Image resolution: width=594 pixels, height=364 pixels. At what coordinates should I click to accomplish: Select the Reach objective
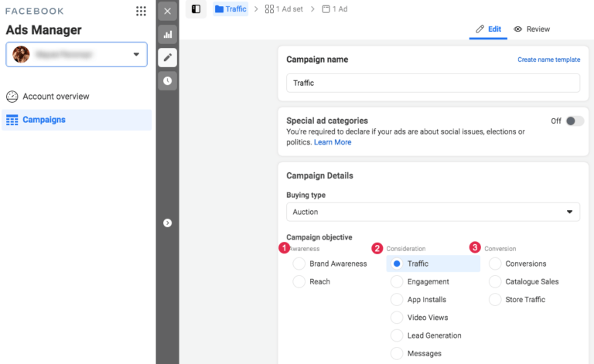pos(299,281)
